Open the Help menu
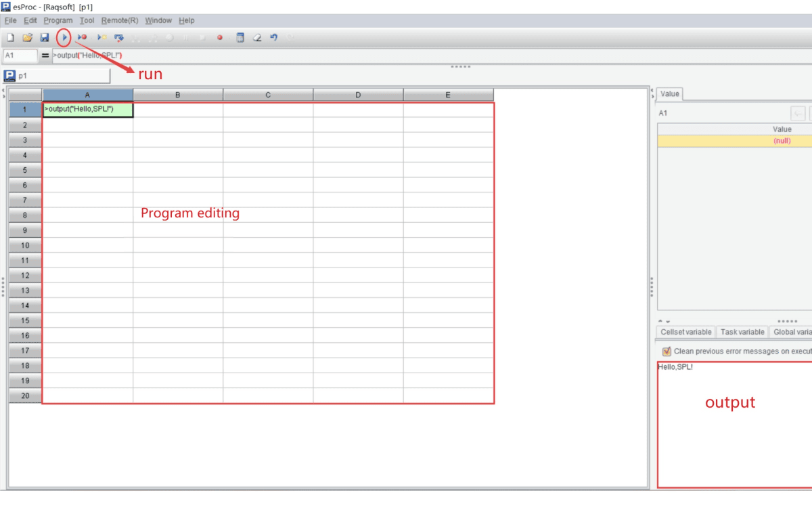Image resolution: width=812 pixels, height=508 pixels. pos(187,21)
